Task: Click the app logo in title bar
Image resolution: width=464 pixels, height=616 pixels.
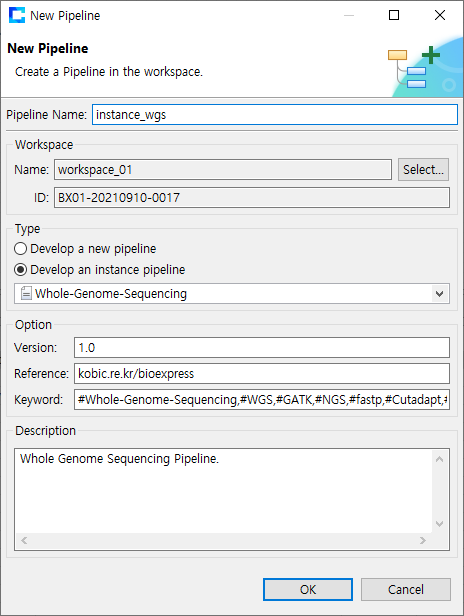Action: pos(17,15)
